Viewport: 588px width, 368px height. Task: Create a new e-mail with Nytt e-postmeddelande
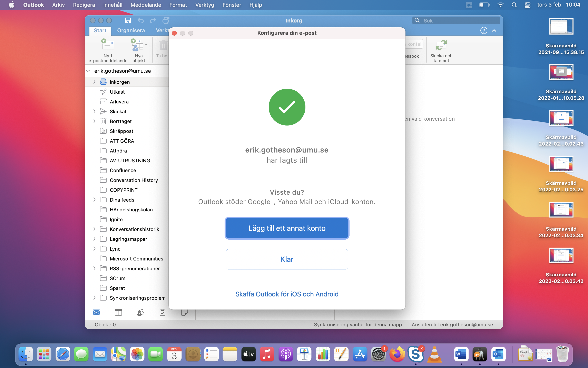click(108, 51)
